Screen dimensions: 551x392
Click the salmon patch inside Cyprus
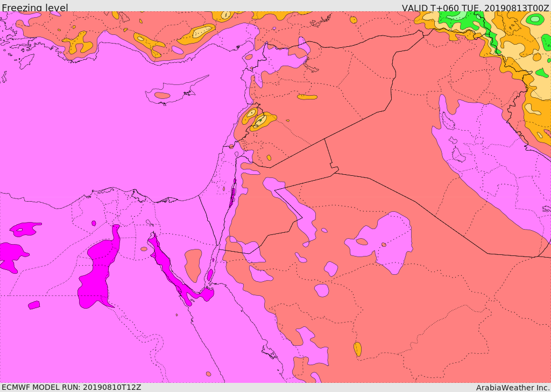click(x=163, y=95)
